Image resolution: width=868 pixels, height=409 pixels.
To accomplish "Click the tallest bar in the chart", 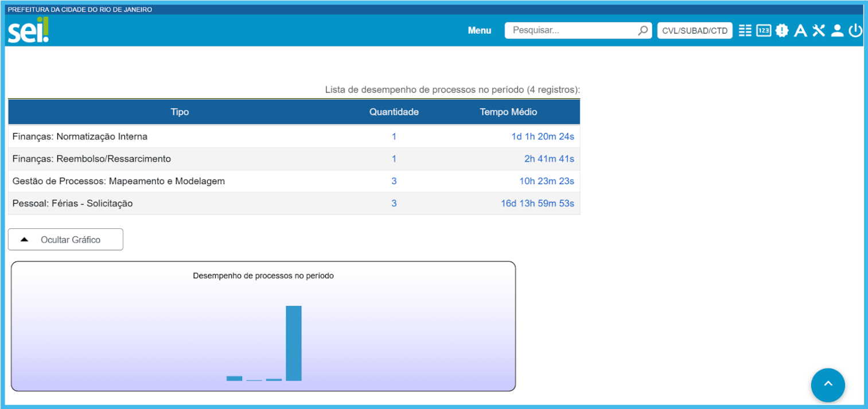I will point(293,343).
